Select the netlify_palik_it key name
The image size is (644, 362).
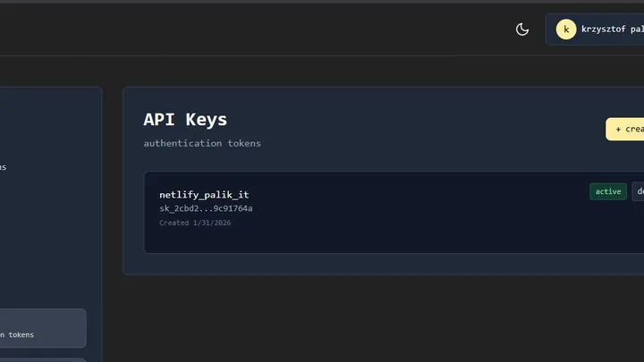(204, 195)
